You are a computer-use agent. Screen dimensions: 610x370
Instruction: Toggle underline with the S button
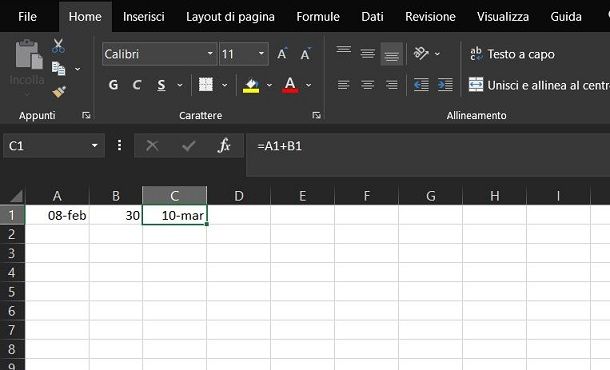click(x=161, y=85)
